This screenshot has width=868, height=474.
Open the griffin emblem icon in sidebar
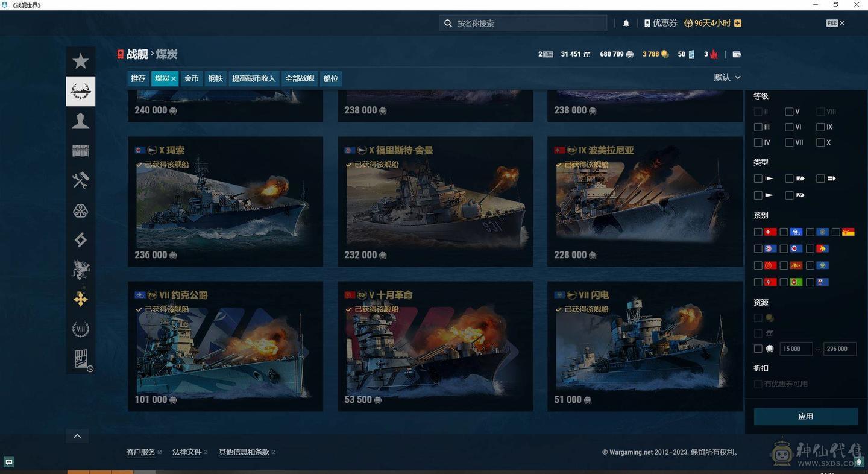(x=80, y=270)
